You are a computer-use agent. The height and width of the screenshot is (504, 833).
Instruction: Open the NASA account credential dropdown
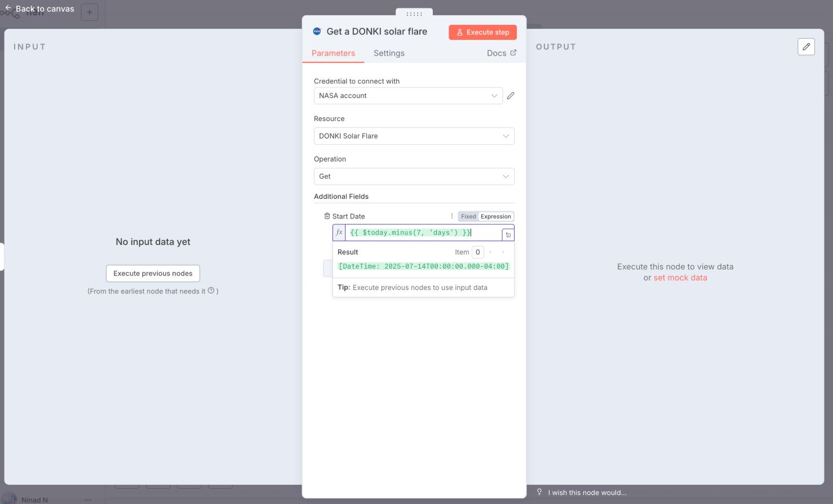[408, 96]
